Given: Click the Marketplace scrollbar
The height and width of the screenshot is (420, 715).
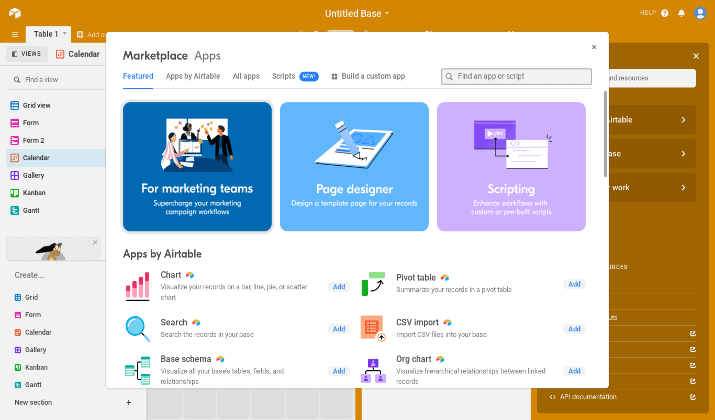Looking at the screenshot, I should point(606,134).
